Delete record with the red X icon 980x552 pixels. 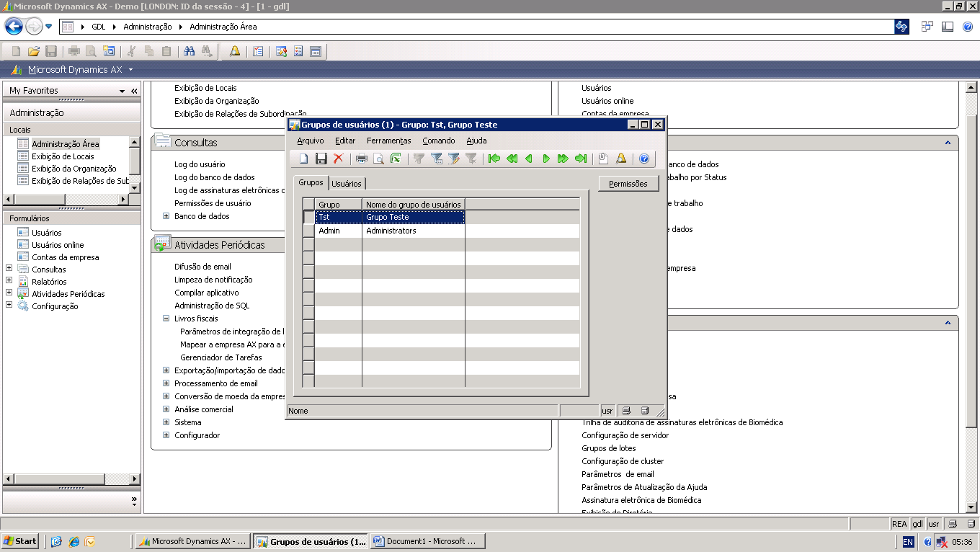coord(338,159)
